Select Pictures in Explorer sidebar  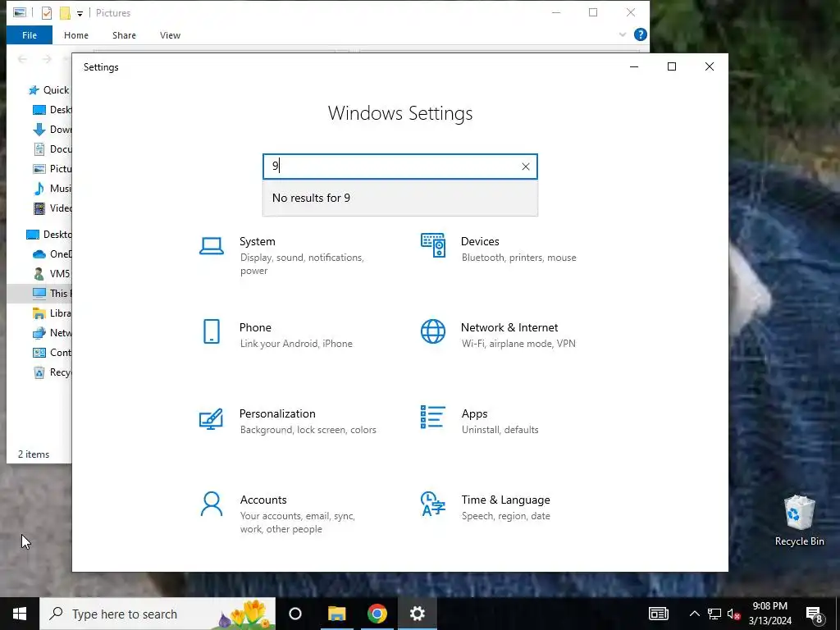52,169
